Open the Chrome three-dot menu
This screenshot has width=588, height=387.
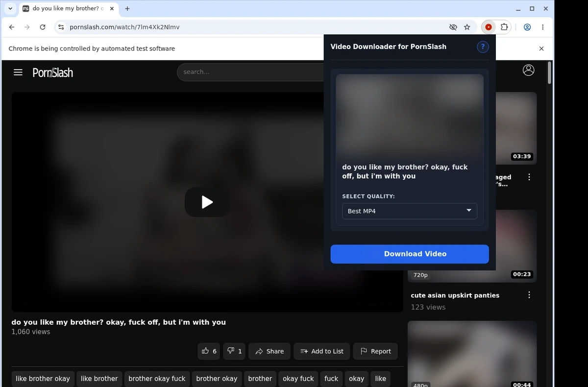coord(543,27)
